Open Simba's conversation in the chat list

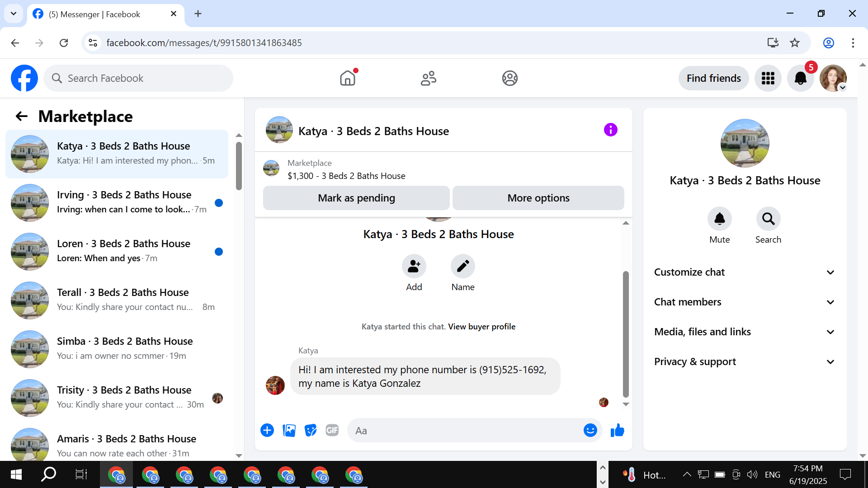coord(117,349)
